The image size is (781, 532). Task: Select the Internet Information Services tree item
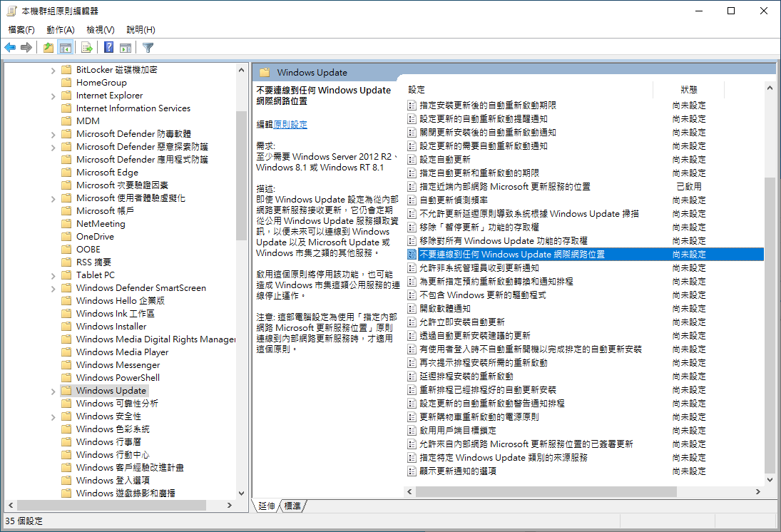(133, 108)
